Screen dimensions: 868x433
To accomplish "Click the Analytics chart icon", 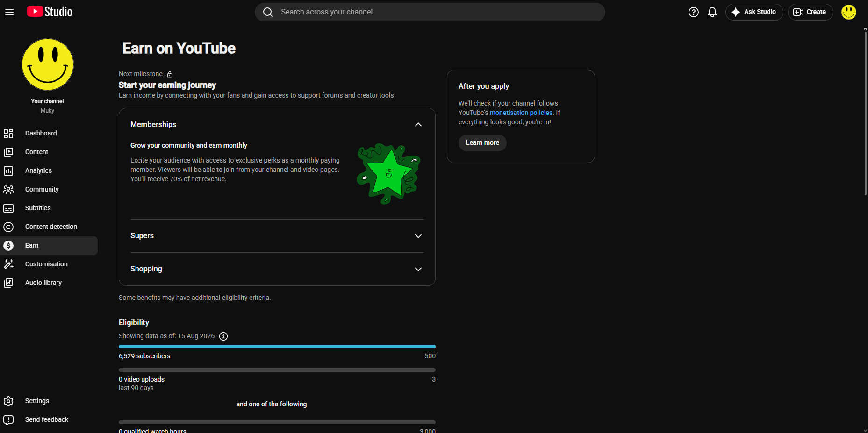I will click(8, 171).
